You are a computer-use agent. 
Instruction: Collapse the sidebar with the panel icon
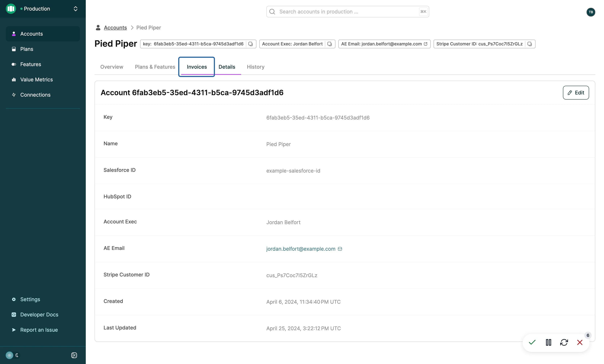(x=74, y=355)
